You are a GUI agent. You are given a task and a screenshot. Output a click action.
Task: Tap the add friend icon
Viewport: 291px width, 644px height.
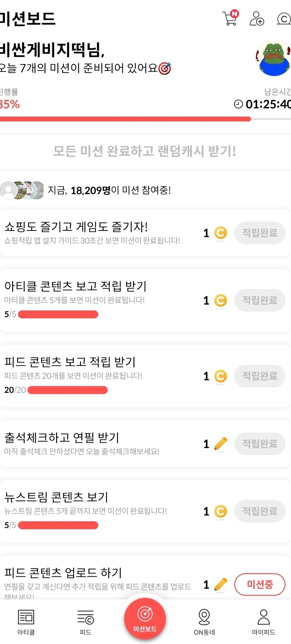[257, 19]
